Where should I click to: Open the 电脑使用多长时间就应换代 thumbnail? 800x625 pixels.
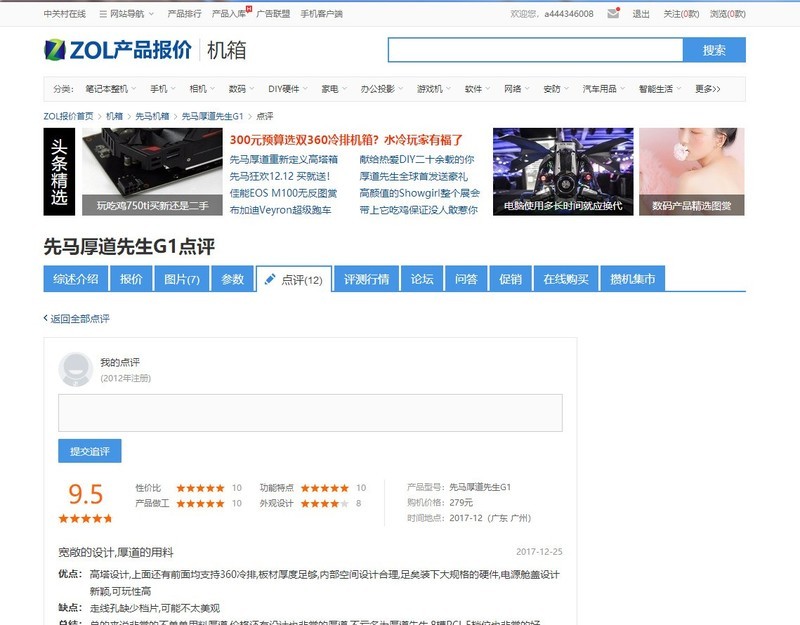[563, 171]
